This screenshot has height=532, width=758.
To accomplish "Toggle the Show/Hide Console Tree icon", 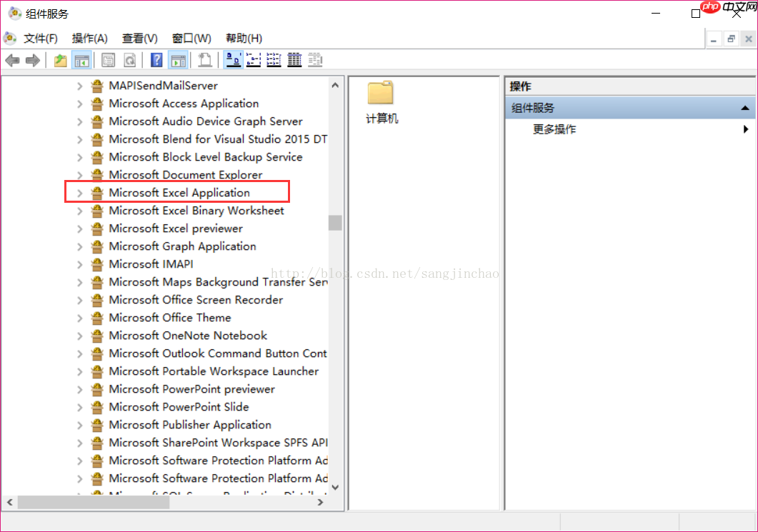I will [x=81, y=61].
